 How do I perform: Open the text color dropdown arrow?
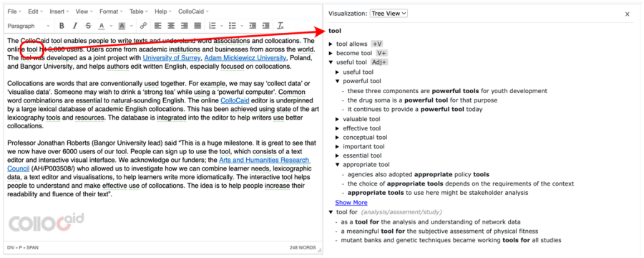[x=112, y=26]
